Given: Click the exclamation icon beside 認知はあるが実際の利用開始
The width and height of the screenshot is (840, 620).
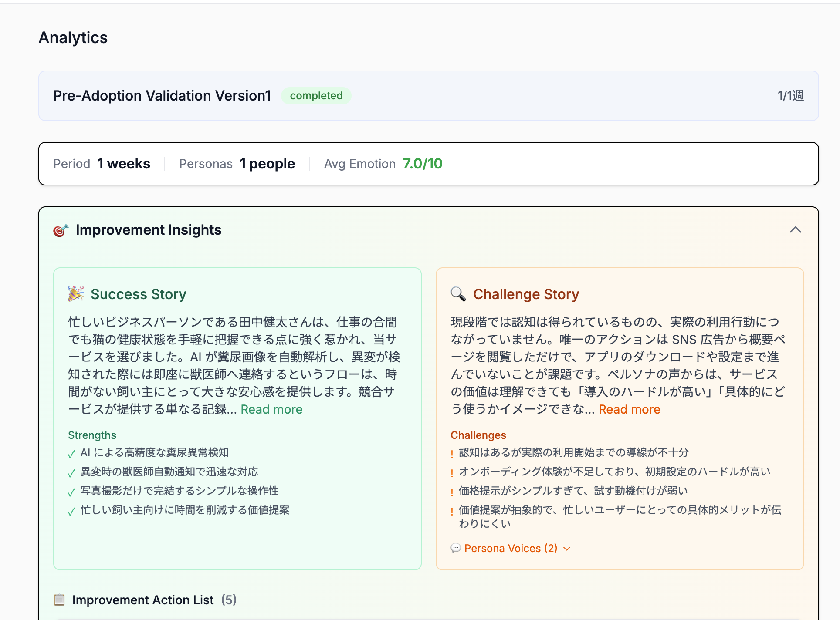Looking at the screenshot, I should click(x=452, y=454).
